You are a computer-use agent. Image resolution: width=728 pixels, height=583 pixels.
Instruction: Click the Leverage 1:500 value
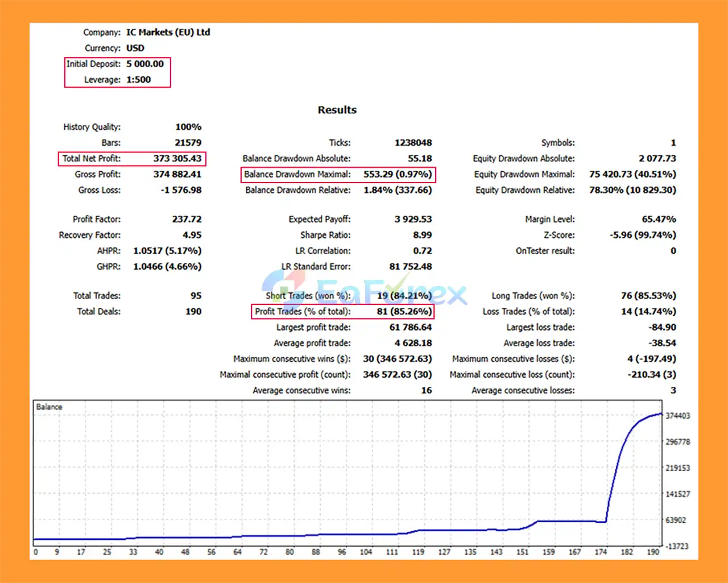pos(138,80)
